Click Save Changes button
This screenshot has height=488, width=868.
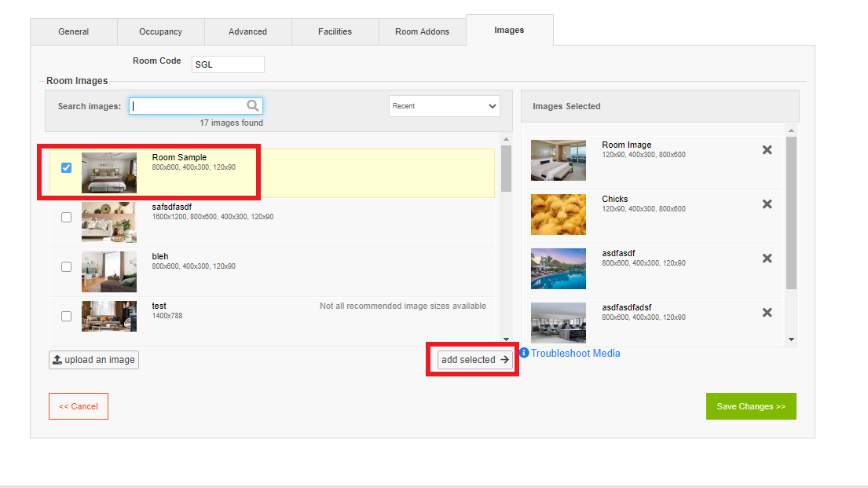(x=751, y=406)
